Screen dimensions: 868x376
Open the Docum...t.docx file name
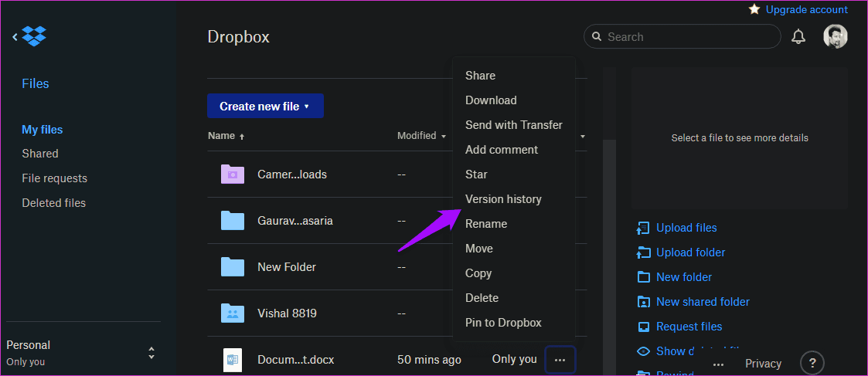pos(295,360)
